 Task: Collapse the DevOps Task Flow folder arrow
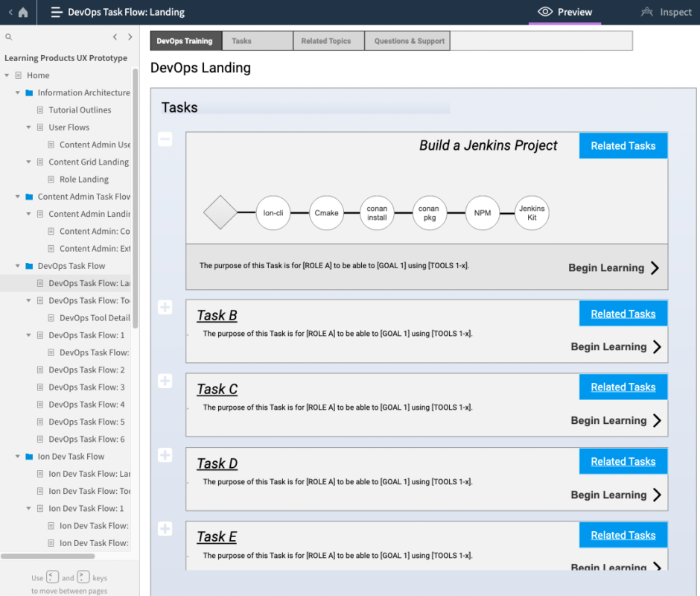[x=17, y=266]
